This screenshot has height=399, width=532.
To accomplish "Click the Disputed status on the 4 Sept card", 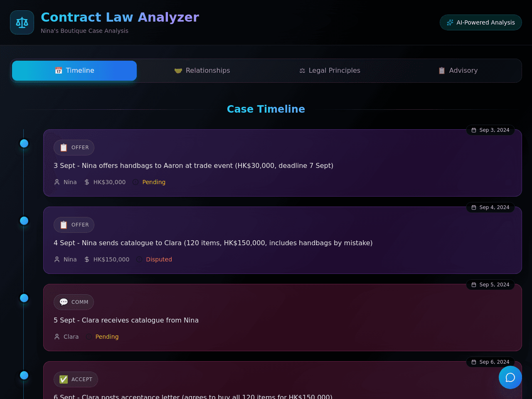I will pyautogui.click(x=159, y=259).
